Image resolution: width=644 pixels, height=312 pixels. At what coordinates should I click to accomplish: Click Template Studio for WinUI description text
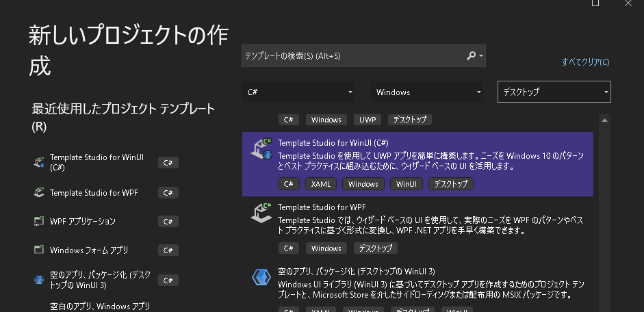[430, 161]
